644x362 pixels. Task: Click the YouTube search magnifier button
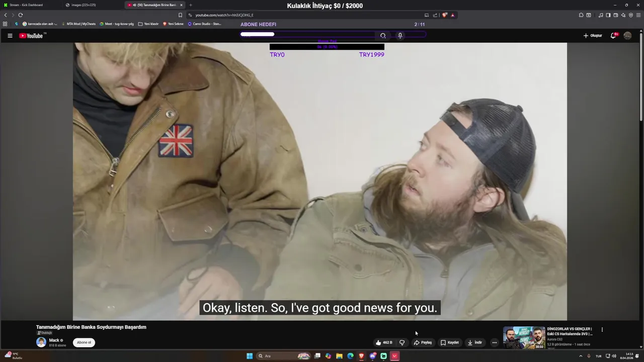tap(383, 36)
